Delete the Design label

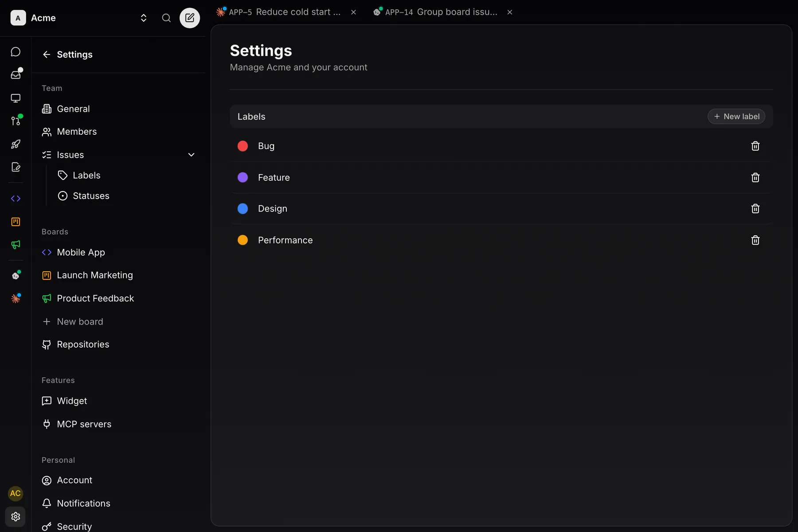click(755, 208)
